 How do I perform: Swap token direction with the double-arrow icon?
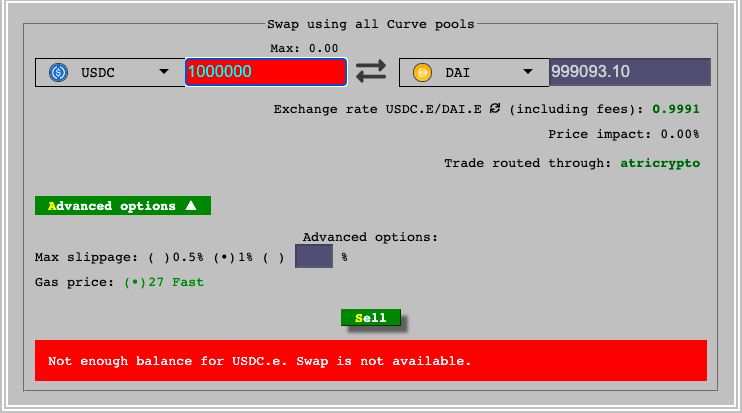coord(371,72)
